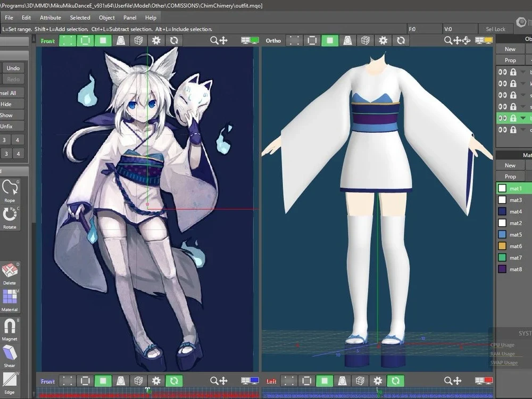The height and width of the screenshot is (399, 532).
Task: Click the mat7 green color swatch
Action: pyautogui.click(x=502, y=257)
